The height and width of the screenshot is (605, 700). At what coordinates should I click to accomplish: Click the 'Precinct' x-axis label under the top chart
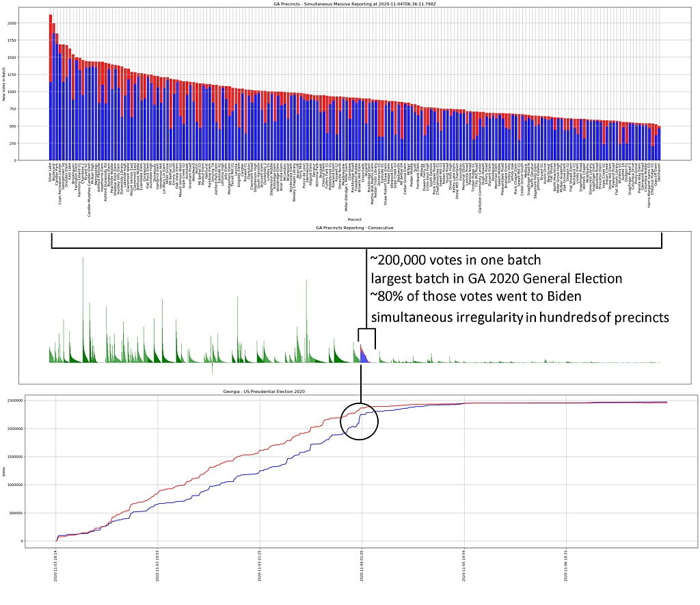[355, 219]
